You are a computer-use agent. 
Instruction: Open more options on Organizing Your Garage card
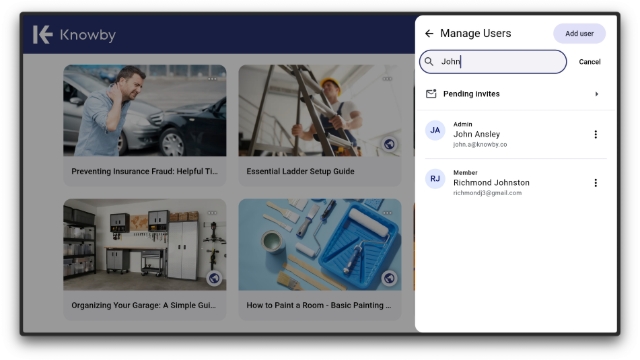212,213
